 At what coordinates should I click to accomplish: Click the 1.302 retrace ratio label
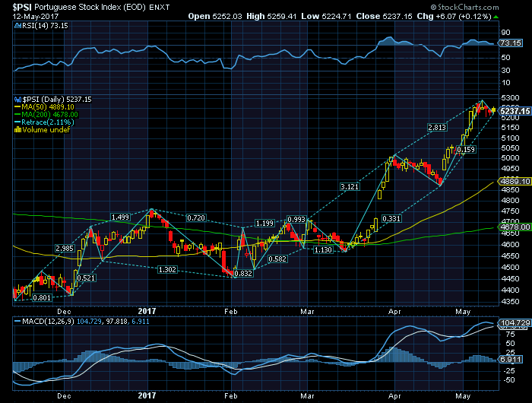pos(167,270)
